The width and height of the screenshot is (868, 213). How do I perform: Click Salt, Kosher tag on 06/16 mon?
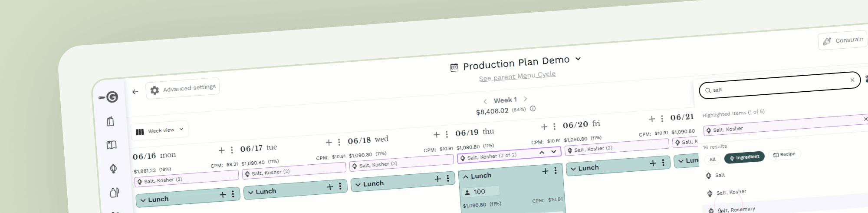pos(187,178)
